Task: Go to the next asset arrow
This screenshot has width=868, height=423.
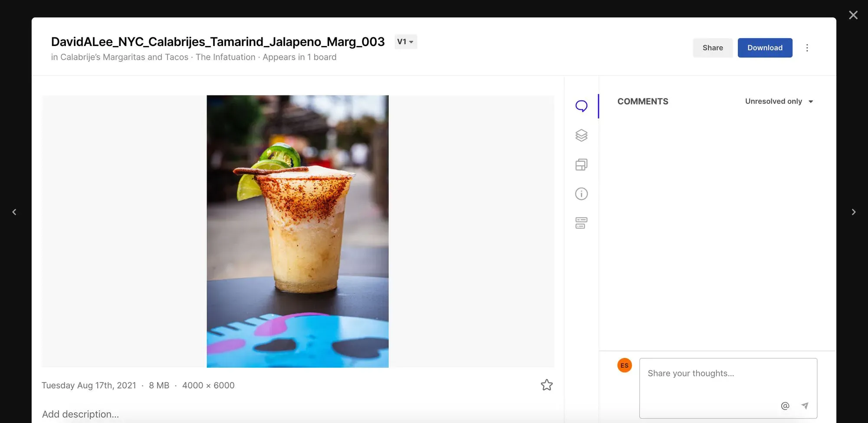Action: pos(853,212)
